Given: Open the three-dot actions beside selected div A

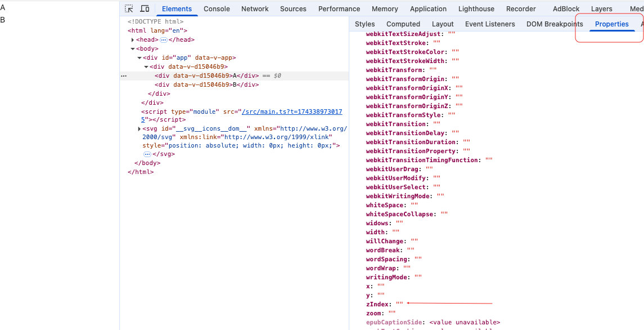Looking at the screenshot, I should click(124, 75).
